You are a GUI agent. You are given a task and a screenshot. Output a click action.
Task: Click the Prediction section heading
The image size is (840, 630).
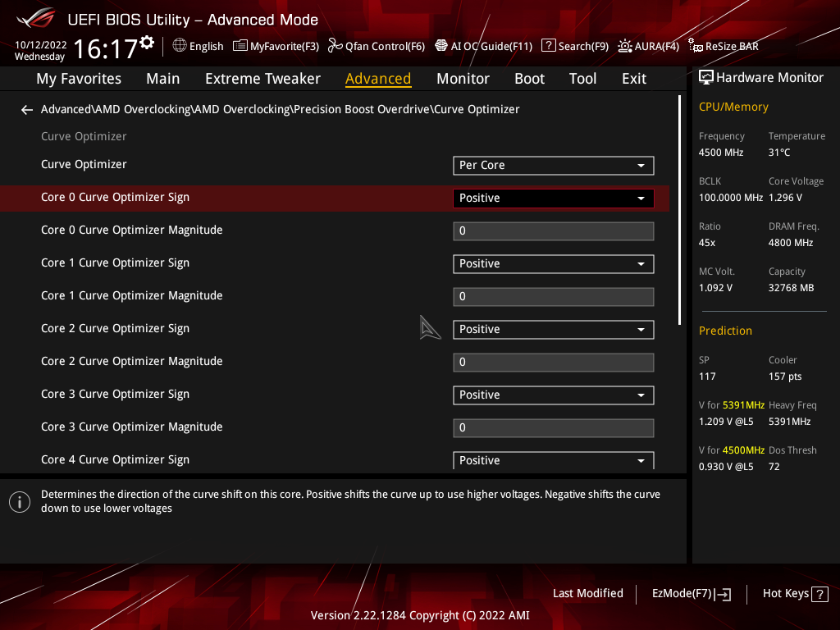pyautogui.click(x=725, y=331)
